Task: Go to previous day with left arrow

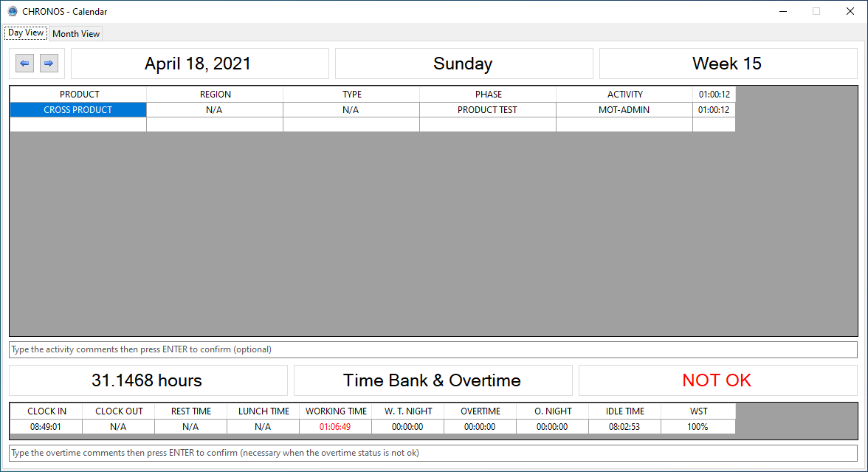Action: [x=24, y=64]
